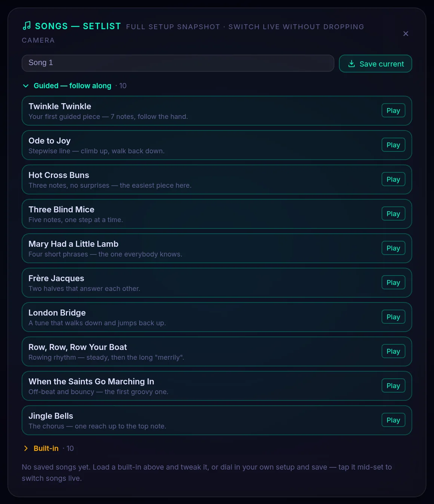Screen dimensions: 434x504
Task: Click description 'Two halves that answer each other'
Action: [84, 289]
